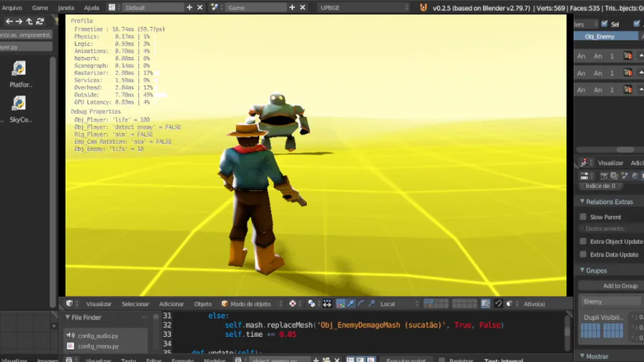
Task: Add a new scene next to Game
Action: (x=292, y=7)
